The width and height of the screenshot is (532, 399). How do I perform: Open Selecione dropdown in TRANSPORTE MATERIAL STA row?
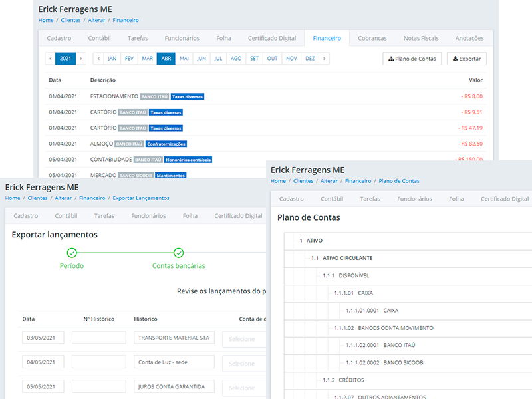click(x=245, y=339)
